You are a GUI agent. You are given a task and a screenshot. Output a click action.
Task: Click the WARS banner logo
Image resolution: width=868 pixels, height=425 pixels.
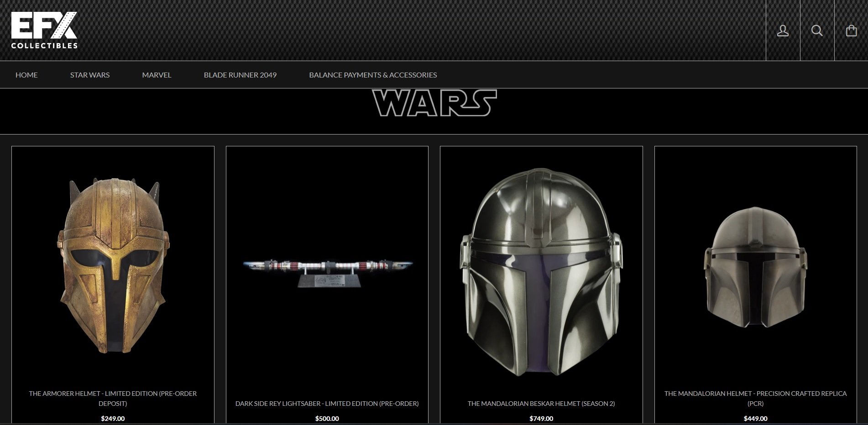coord(434,103)
